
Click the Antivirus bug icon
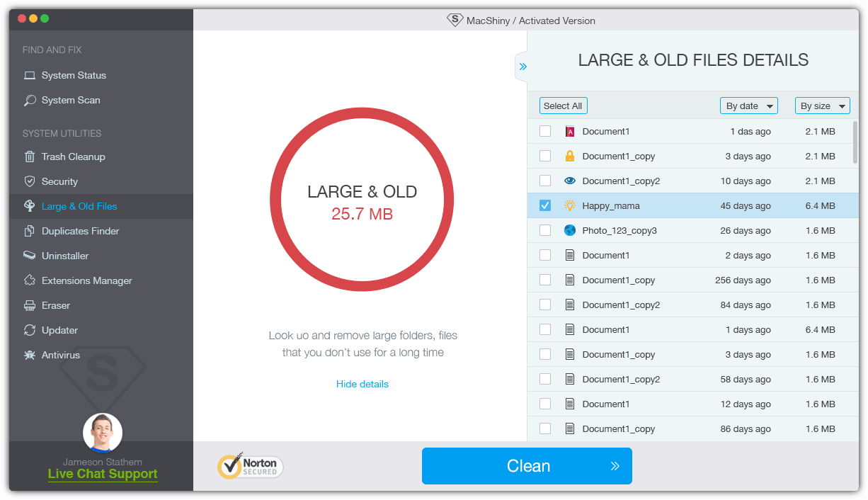pyautogui.click(x=30, y=355)
